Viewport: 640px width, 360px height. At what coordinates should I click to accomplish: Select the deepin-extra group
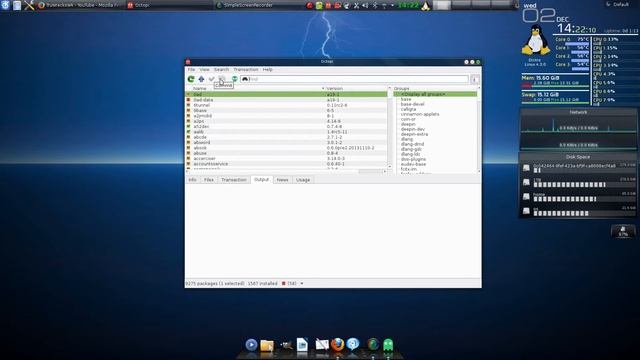[414, 134]
